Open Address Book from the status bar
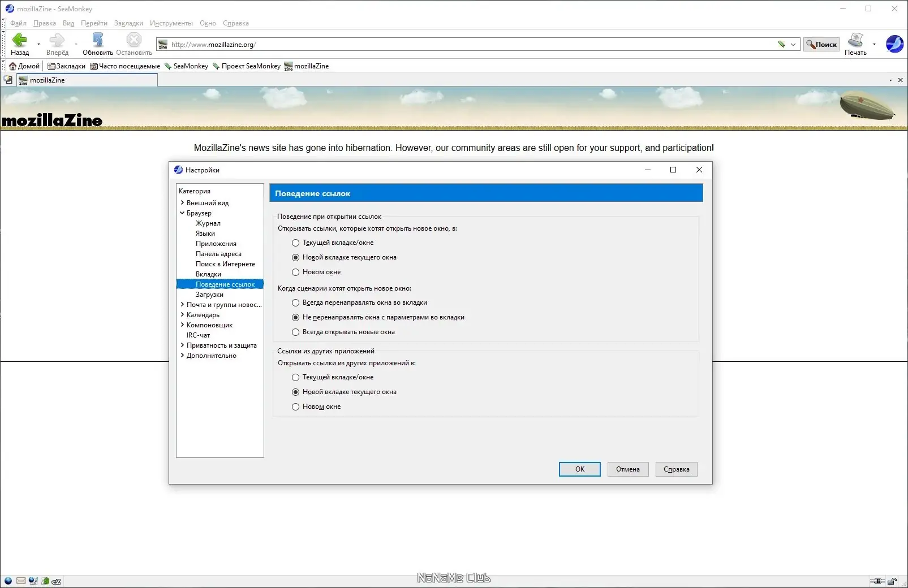This screenshot has height=588, width=908. (45, 581)
